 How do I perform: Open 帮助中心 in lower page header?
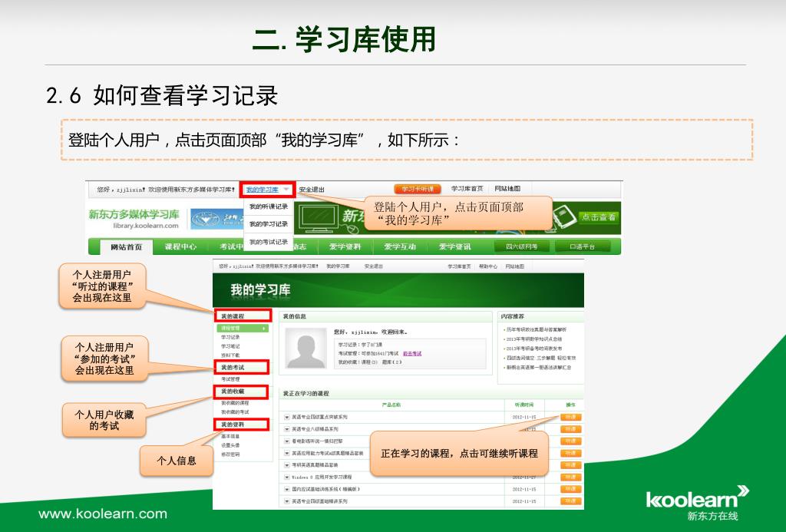pyautogui.click(x=487, y=266)
